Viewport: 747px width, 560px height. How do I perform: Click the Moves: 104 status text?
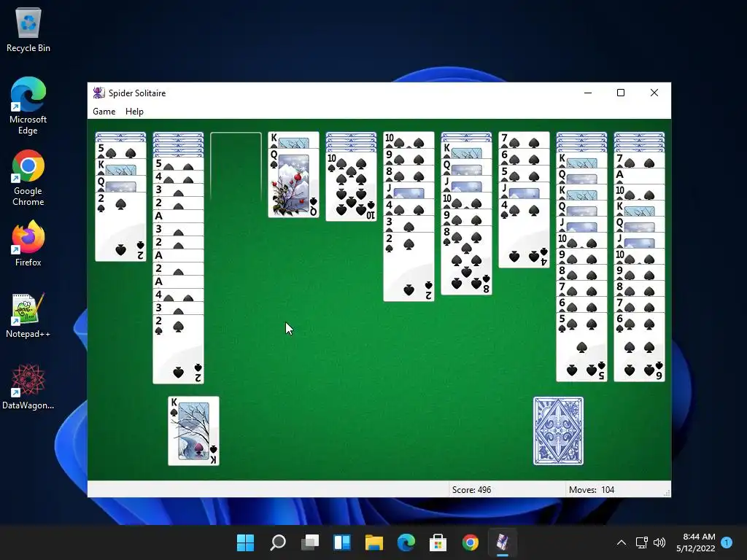click(x=591, y=489)
